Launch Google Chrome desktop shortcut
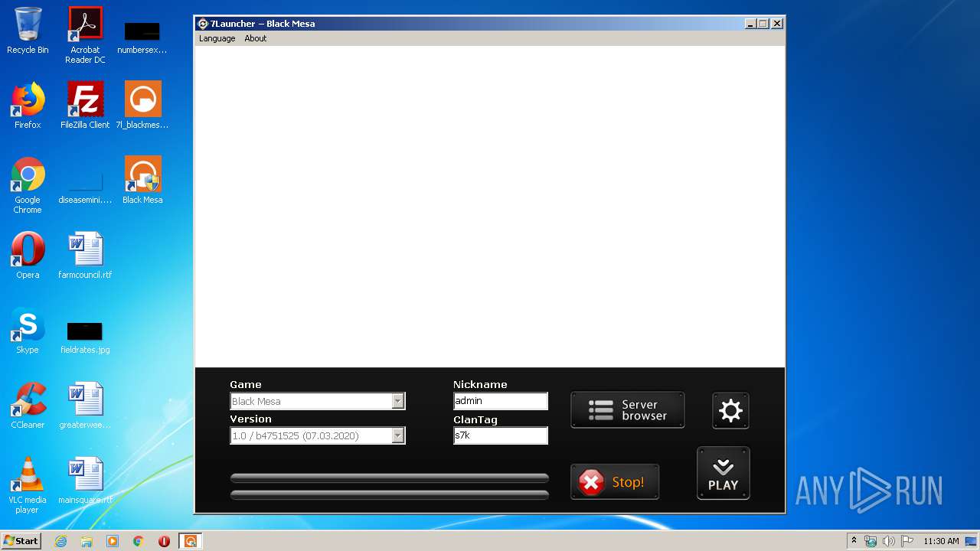Screen dimensions: 980x551 pos(28,185)
